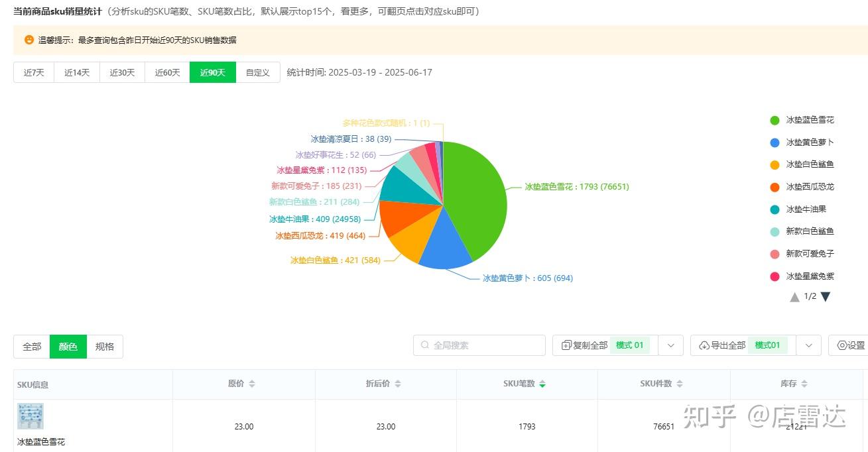Open the 设置 gear settings
868x452 pixels.
pos(847,345)
